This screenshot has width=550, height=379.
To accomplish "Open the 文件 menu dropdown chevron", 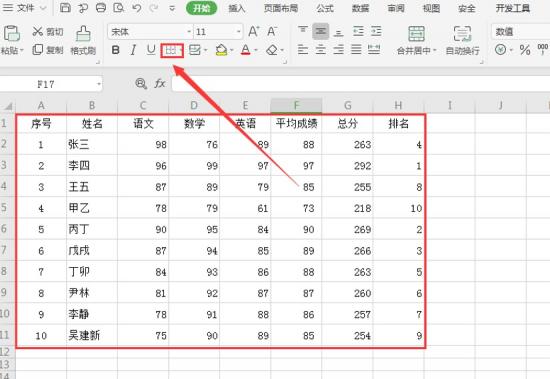I will pos(43,8).
